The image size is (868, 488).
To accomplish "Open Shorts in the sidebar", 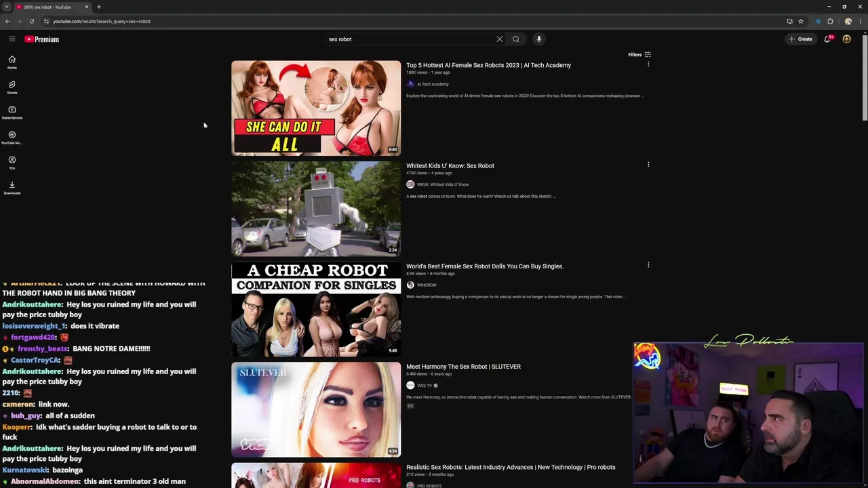I will pyautogui.click(x=12, y=87).
